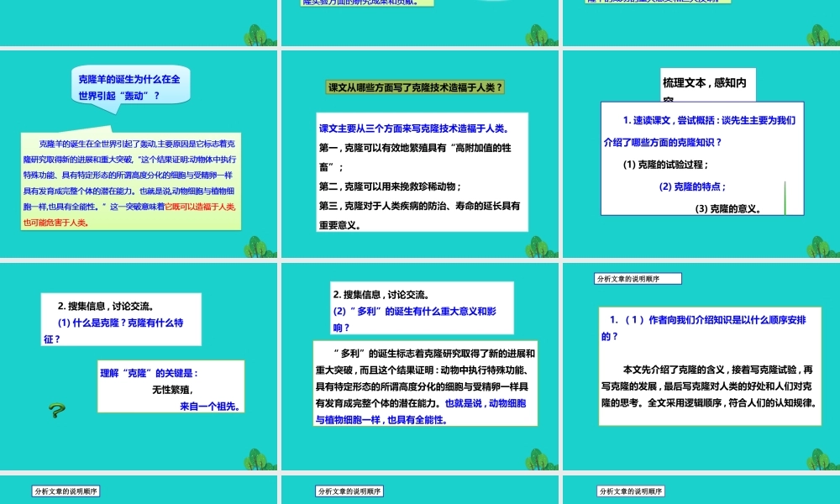Click speech bubble text 克隆羊的诞生为什么在全世界引起“轰动”？
The height and width of the screenshot is (504, 840).
click(129, 87)
